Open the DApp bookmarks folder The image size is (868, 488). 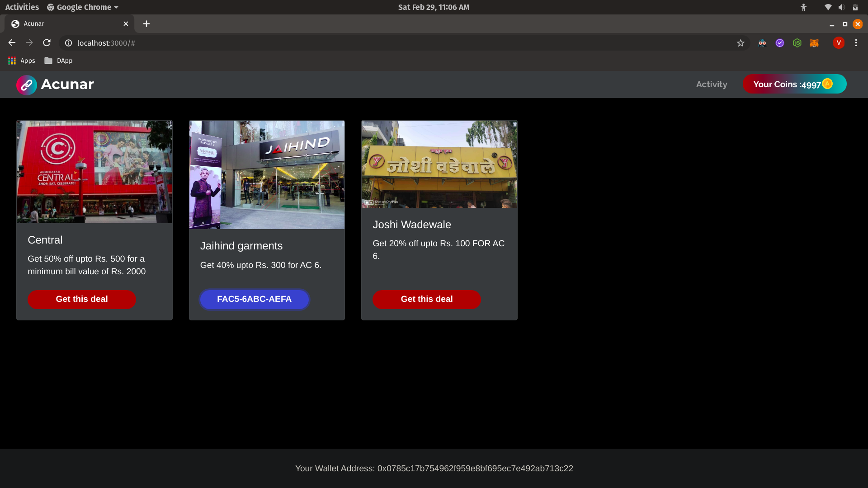59,61
